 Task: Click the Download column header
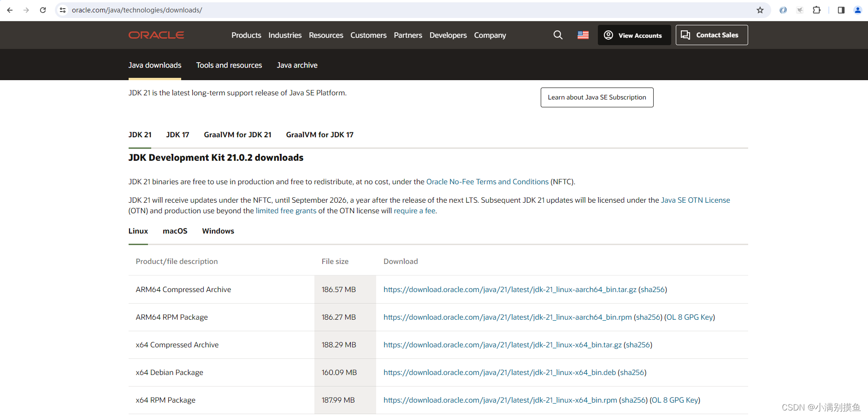401,261
